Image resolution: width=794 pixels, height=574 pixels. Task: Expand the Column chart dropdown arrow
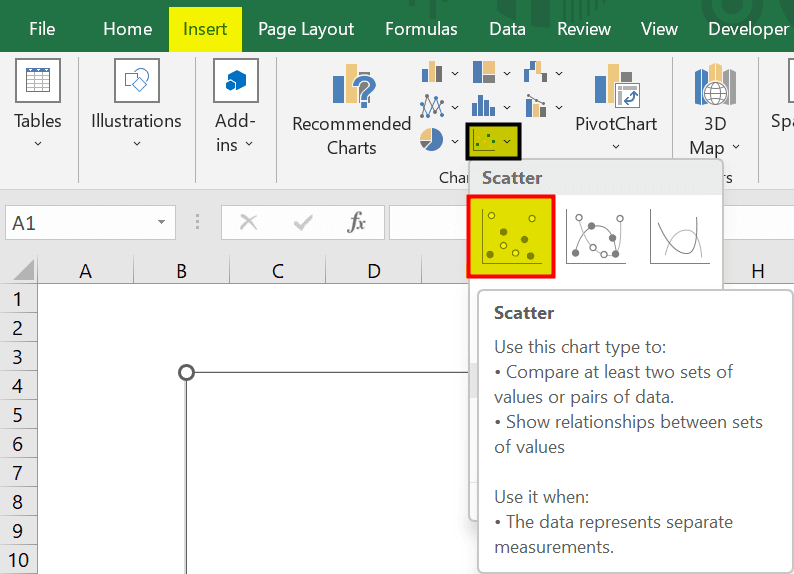click(x=455, y=73)
